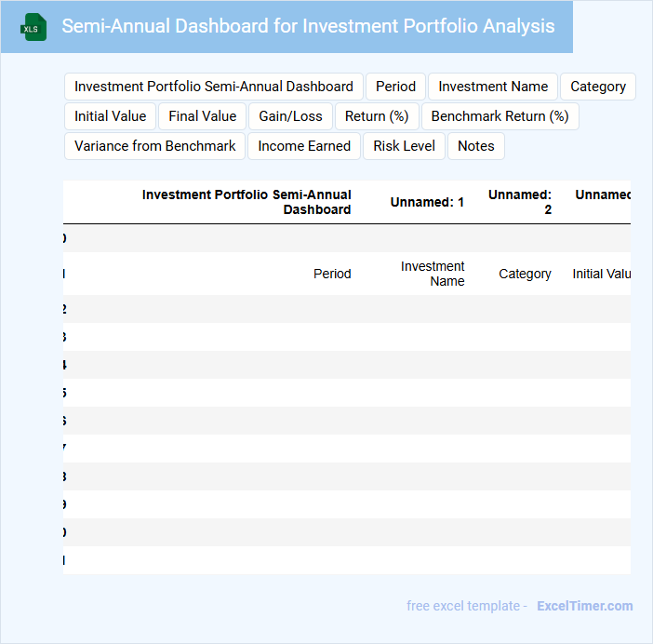Image resolution: width=653 pixels, height=644 pixels.
Task: Select the Investment Portfolio Semi-Annual Dashboard tag
Action: [214, 87]
